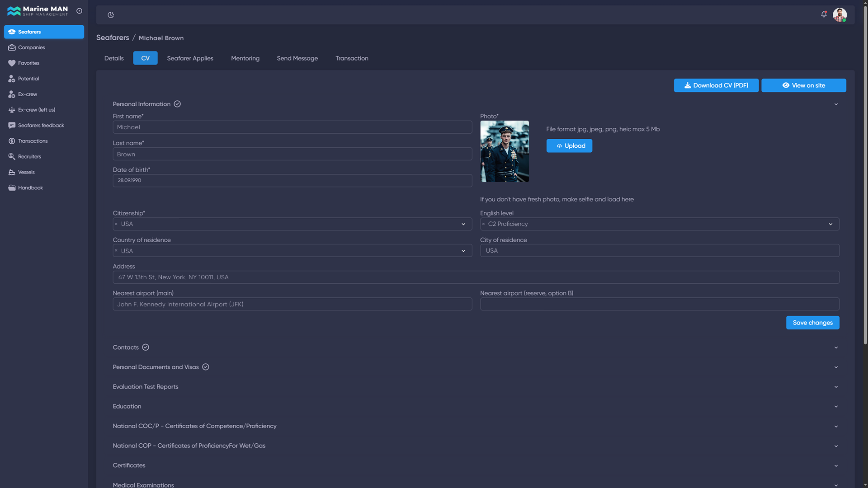Screen dimensions: 868x488
Task: Click the seafarer profile photo thumbnail
Action: [x=505, y=151]
